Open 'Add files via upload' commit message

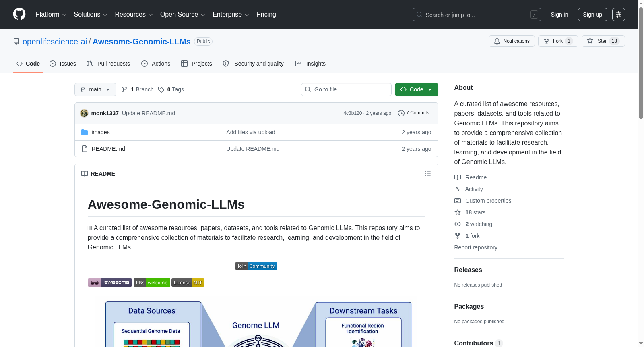coord(251,132)
